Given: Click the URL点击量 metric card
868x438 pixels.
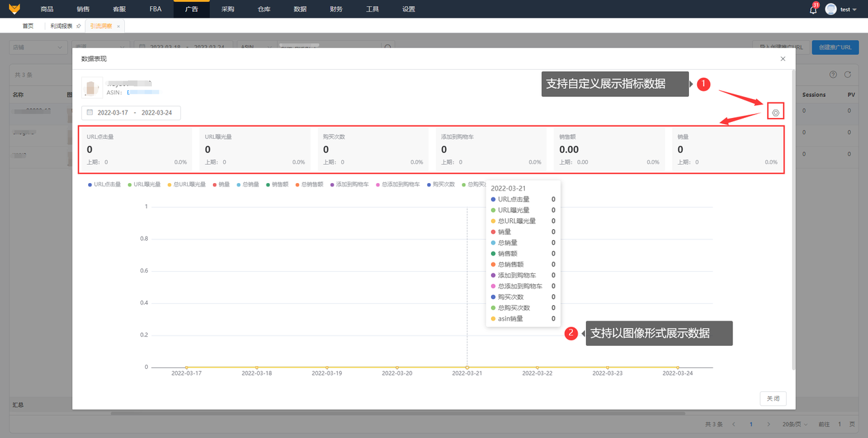Looking at the screenshot, I should tap(136, 149).
